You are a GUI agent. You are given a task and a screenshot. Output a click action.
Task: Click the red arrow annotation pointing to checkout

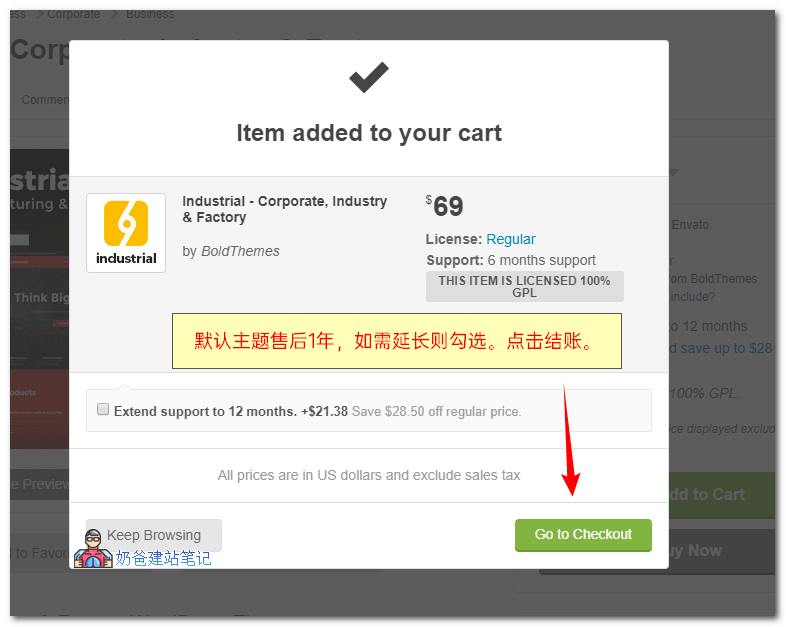569,440
